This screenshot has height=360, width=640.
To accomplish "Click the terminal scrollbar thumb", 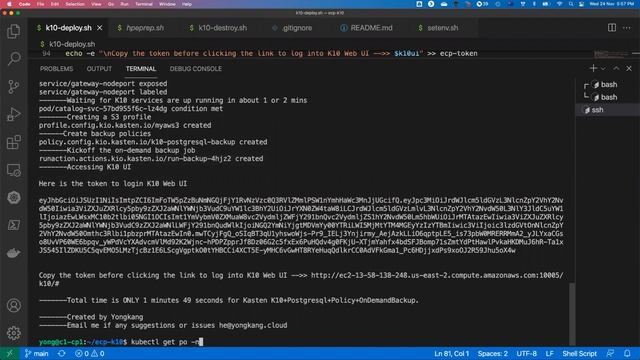I will pos(572,313).
